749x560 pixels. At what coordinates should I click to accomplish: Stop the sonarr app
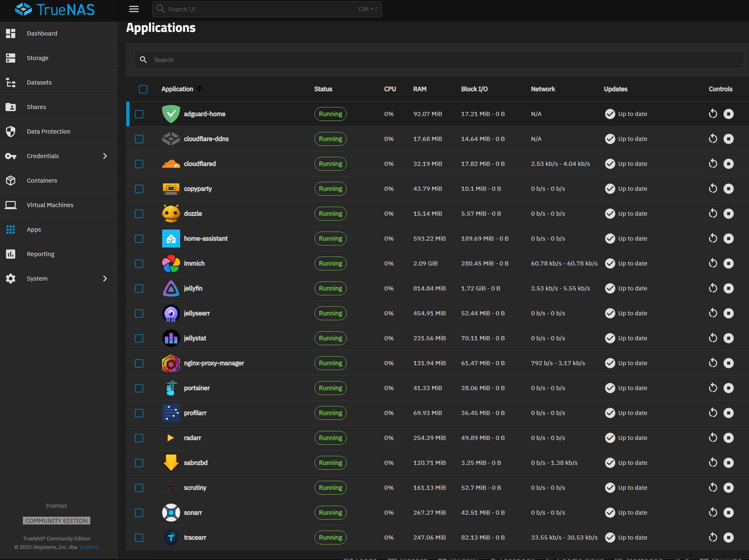[x=729, y=513]
